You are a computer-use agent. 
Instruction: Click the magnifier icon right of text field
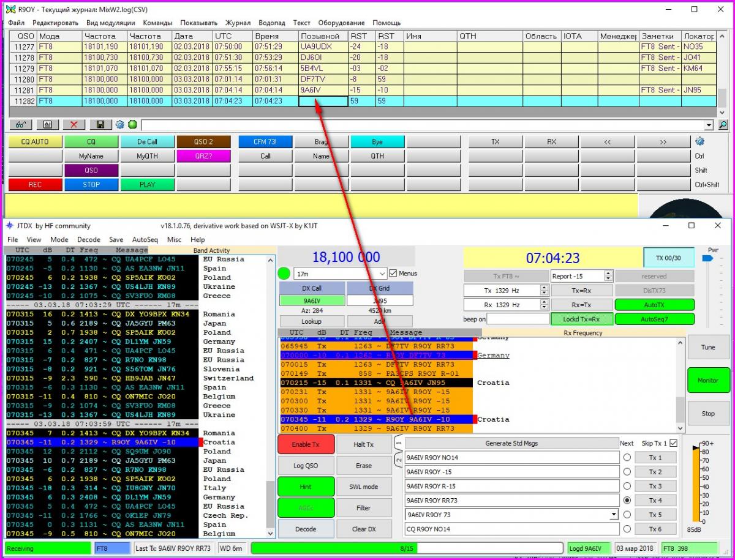point(723,125)
